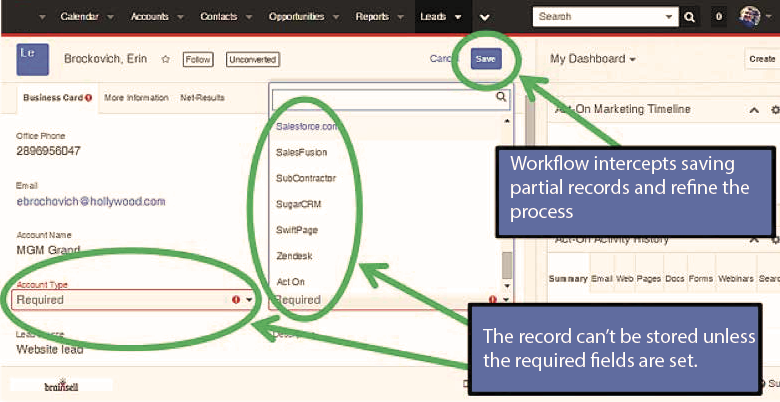Image resolution: width=780 pixels, height=402 pixels.
Task: Click the brainsell logo in footer
Action: tap(61, 385)
